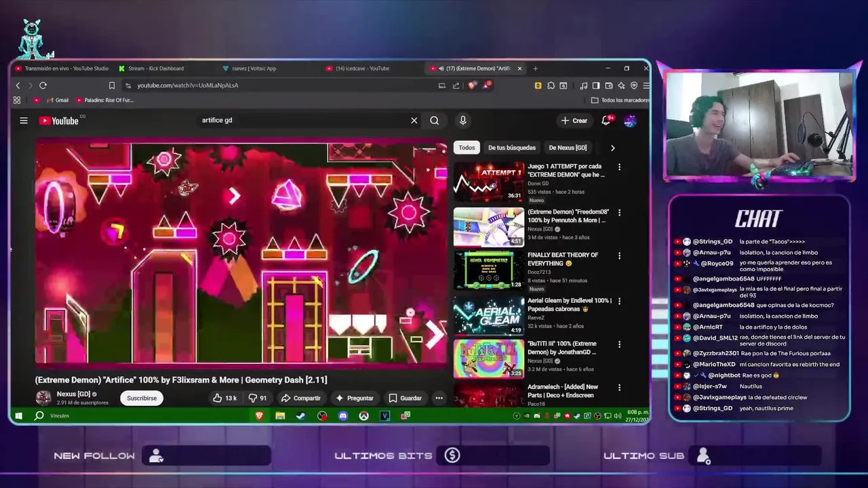Open Windows taskbar search
The width and height of the screenshot is (868, 488).
click(x=39, y=415)
